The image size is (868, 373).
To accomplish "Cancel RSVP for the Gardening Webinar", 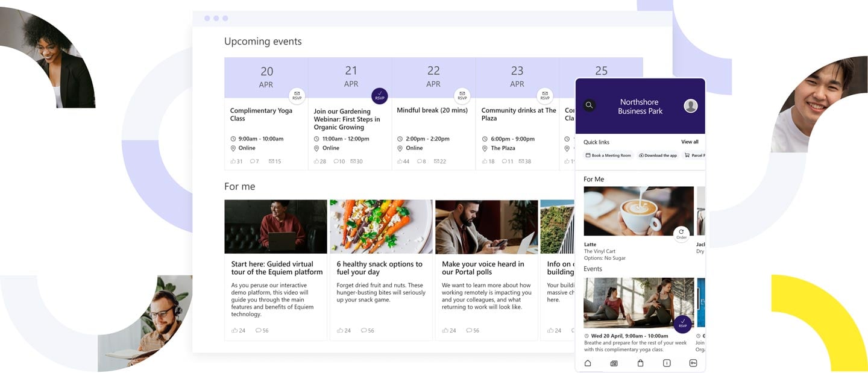I will (379, 96).
